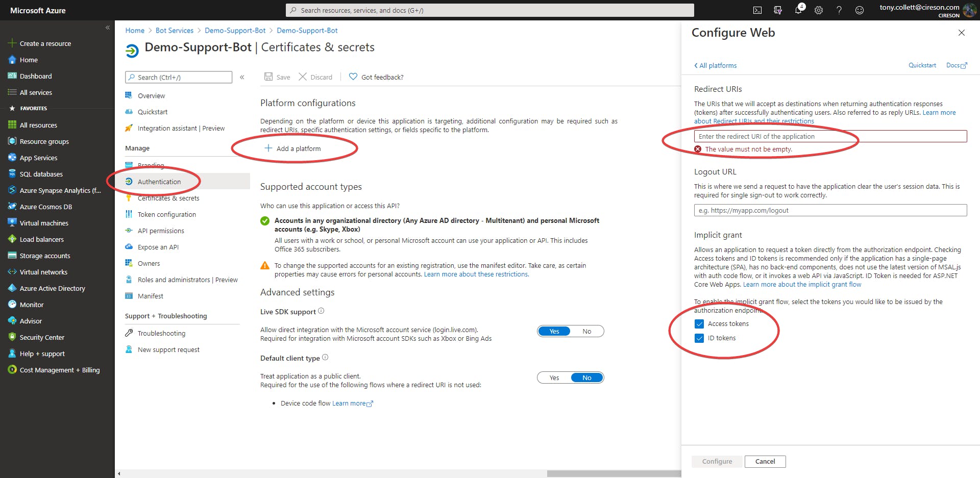Open Cloud Shell icon in top bar

(x=757, y=10)
